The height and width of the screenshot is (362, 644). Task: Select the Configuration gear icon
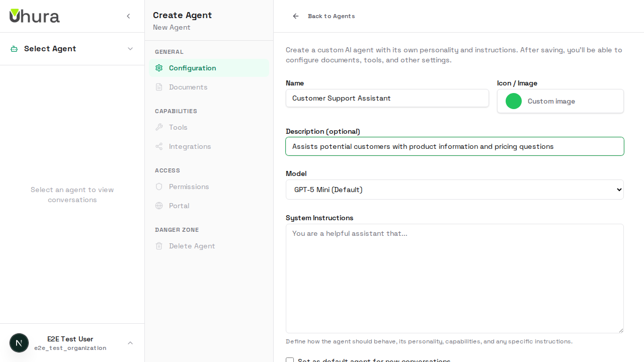pyautogui.click(x=159, y=68)
